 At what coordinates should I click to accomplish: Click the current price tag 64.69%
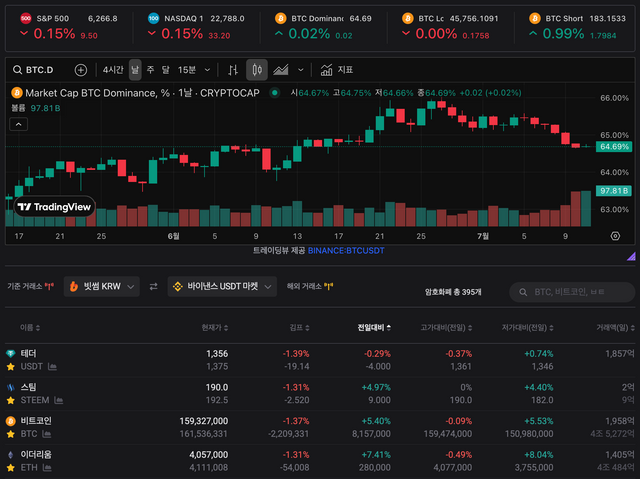(614, 147)
